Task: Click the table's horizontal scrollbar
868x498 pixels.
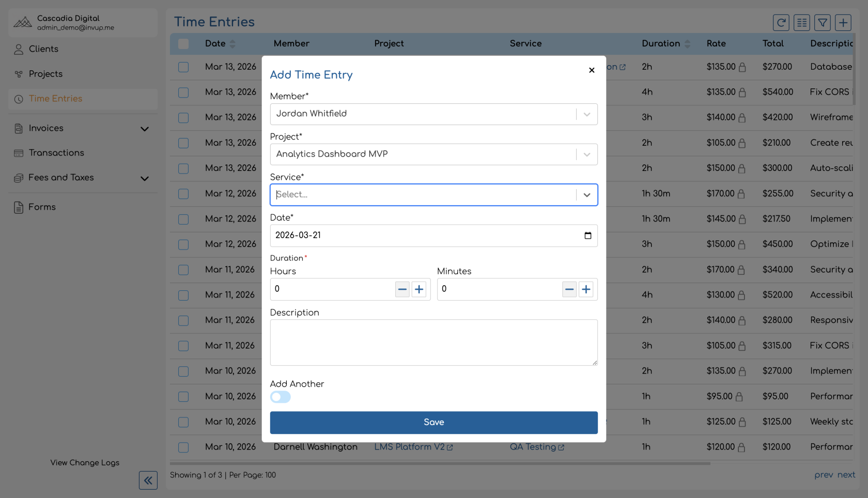Action: 440,463
